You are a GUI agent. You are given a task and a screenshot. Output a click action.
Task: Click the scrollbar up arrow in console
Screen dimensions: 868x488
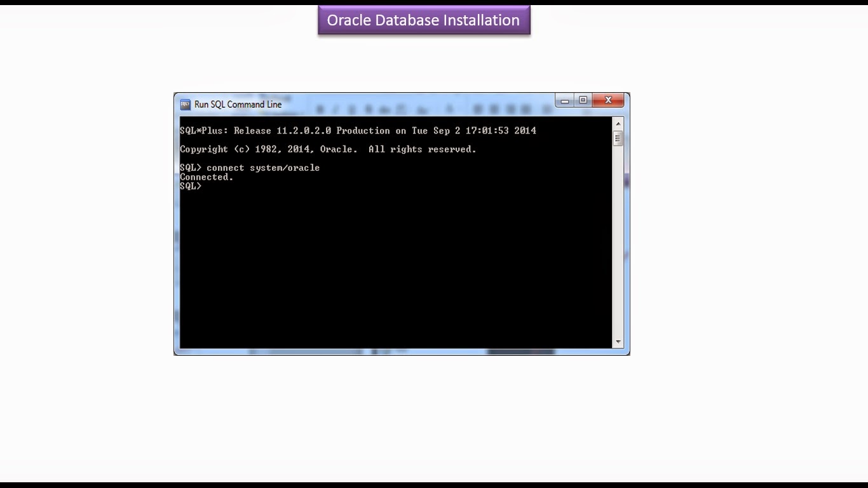618,123
